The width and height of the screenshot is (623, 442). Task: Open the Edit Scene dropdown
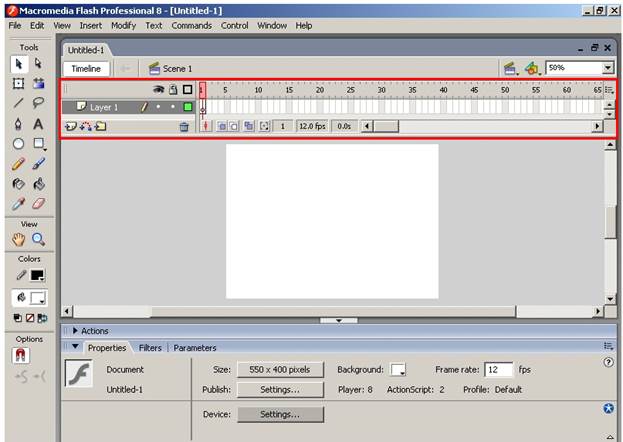[511, 69]
